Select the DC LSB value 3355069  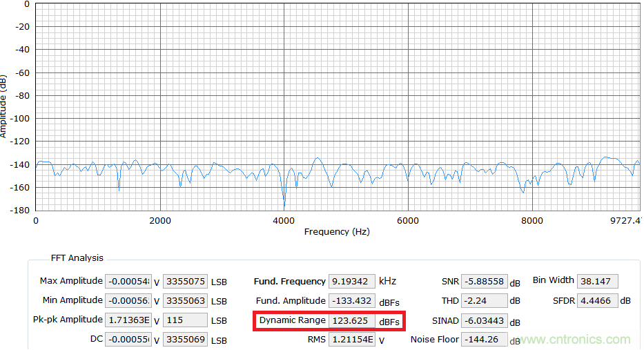pos(184,340)
